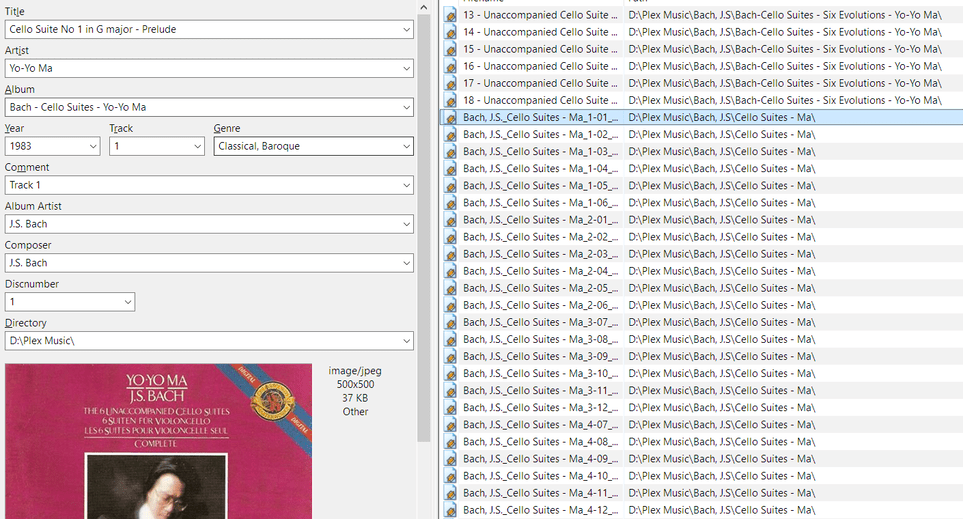This screenshot has width=963, height=519.
Task: Click file icon of row 14 - Unaccompanied Cello Suite
Action: tap(450, 32)
